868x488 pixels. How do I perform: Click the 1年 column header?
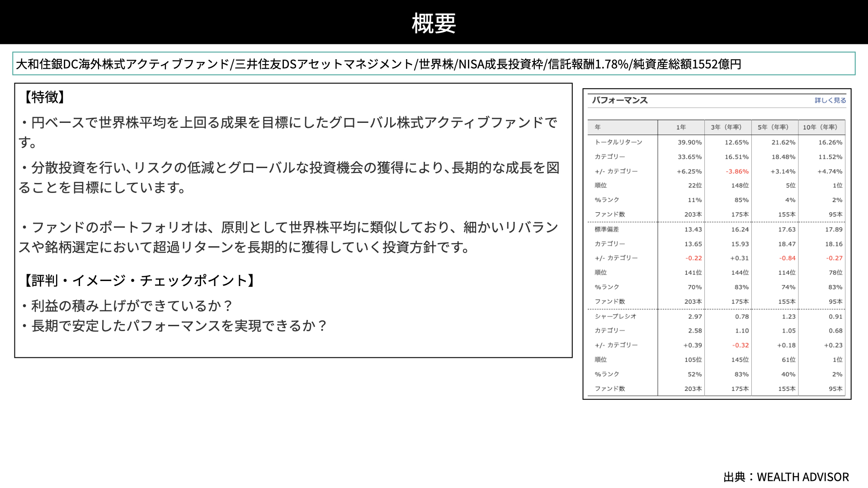coord(681,127)
